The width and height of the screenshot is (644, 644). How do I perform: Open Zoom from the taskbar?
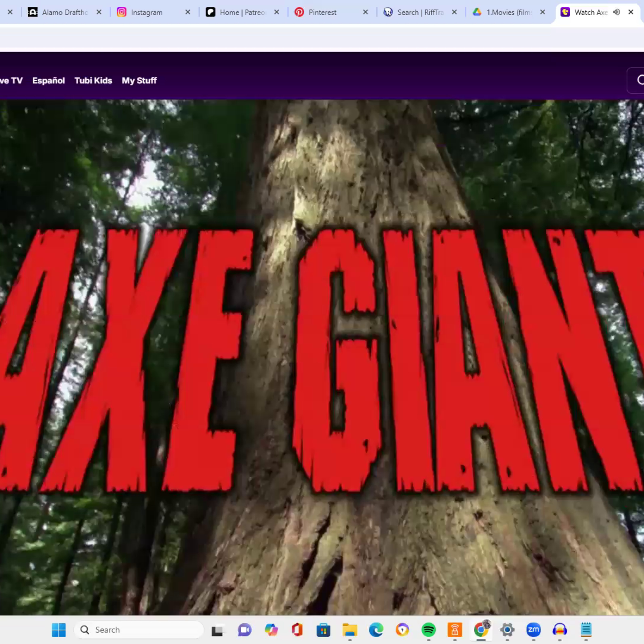pos(533,630)
